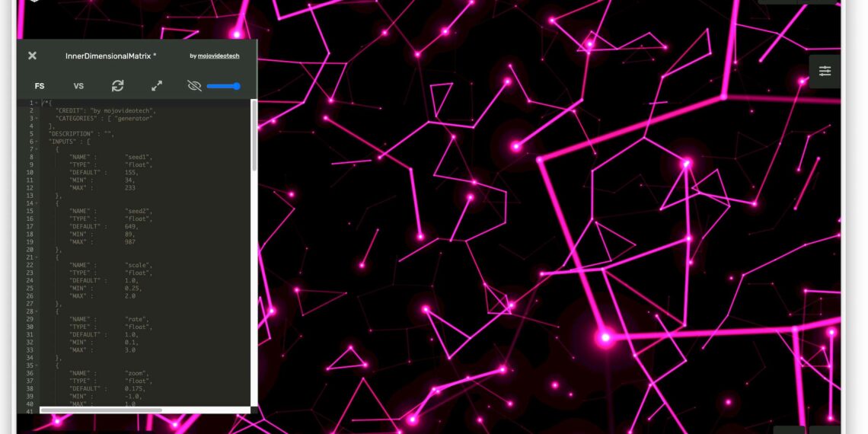Collapse the rate block fold at line 28
868x434 pixels.
point(37,311)
